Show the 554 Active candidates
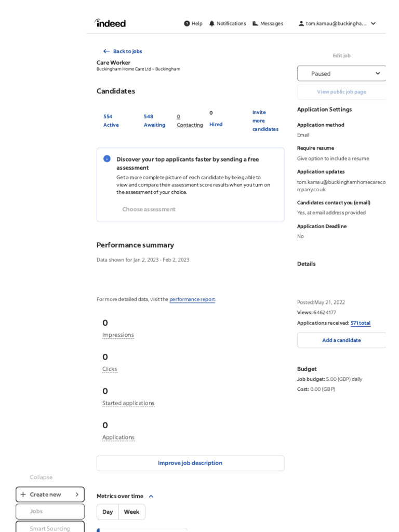399x532 pixels. point(111,121)
